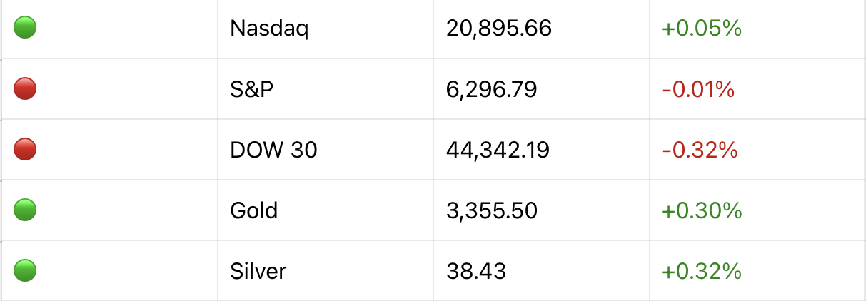Select the Silver name cell
The height and width of the screenshot is (301, 868).
point(258,271)
